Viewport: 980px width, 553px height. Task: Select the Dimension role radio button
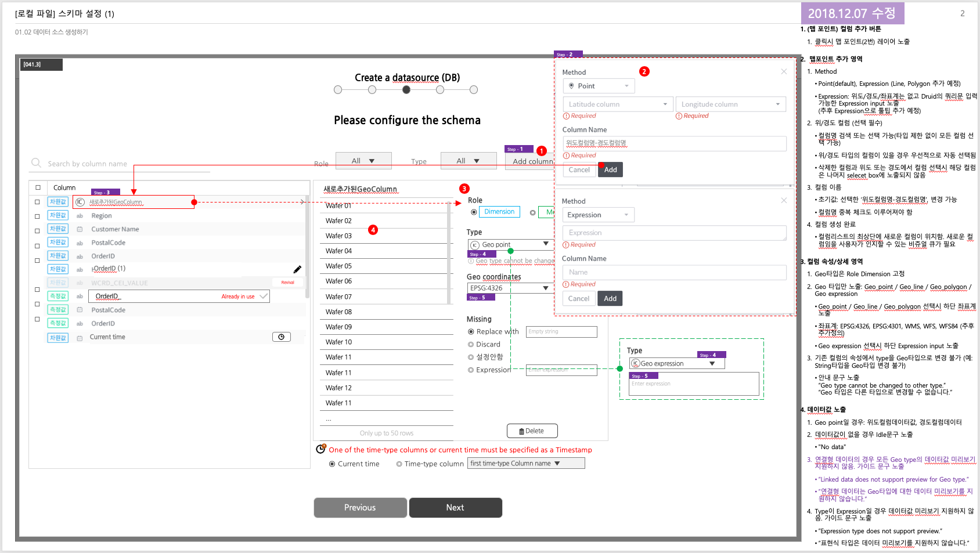point(474,212)
